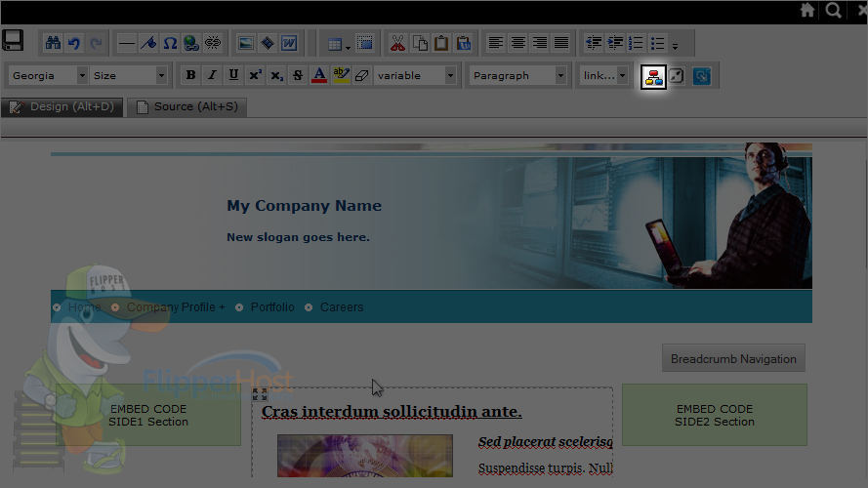Click the expand fullscreen arrows icon

pos(677,76)
